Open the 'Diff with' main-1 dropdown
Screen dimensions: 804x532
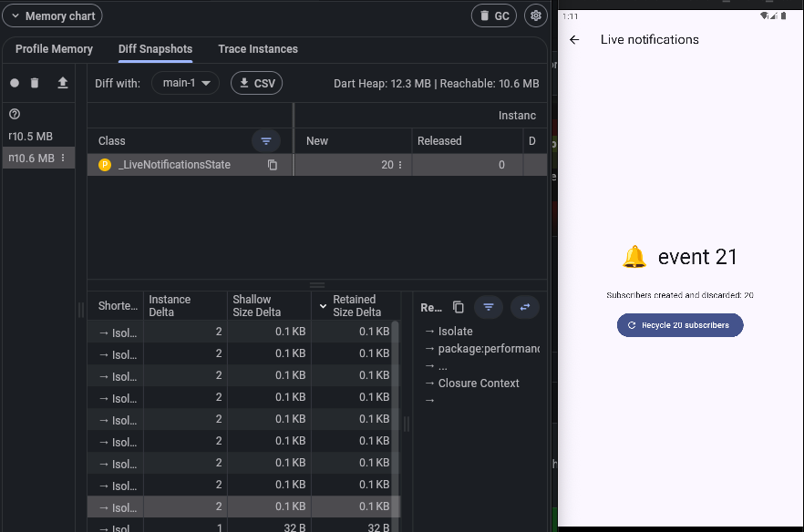click(x=186, y=83)
